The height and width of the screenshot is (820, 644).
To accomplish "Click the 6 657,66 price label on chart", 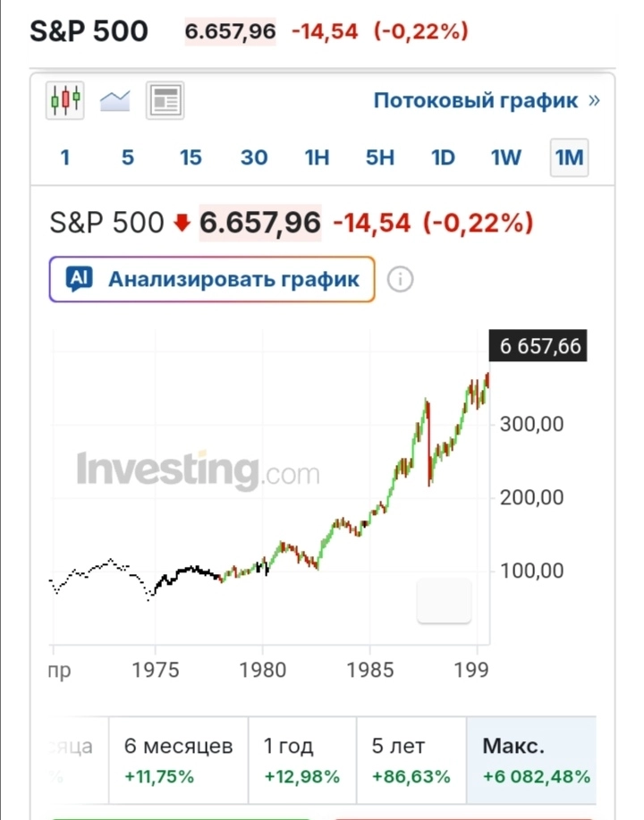I will coord(538,346).
